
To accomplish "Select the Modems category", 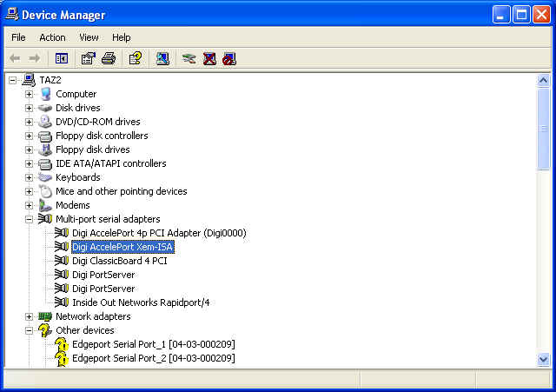I will [72, 205].
